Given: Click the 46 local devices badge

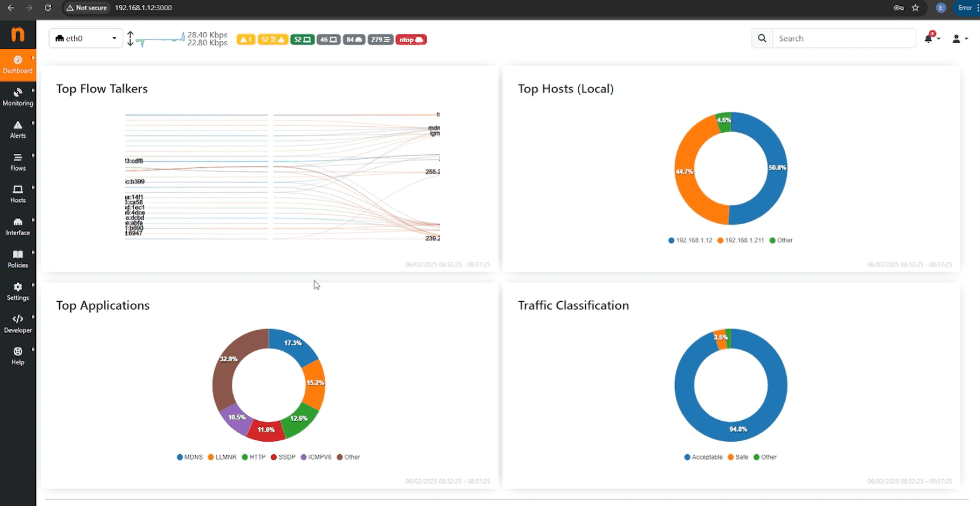Looking at the screenshot, I should (x=328, y=39).
